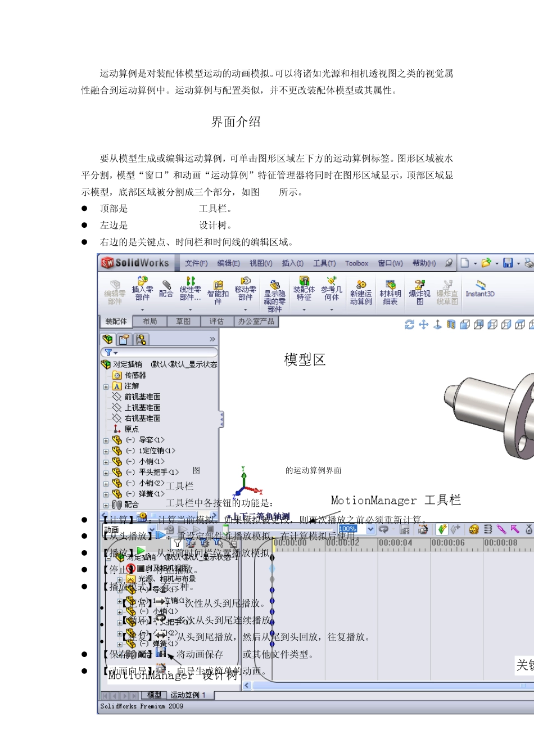The height and width of the screenshot is (756, 534).
Task: Open the 材料明细表 bill of materials tool
Action: (390, 293)
